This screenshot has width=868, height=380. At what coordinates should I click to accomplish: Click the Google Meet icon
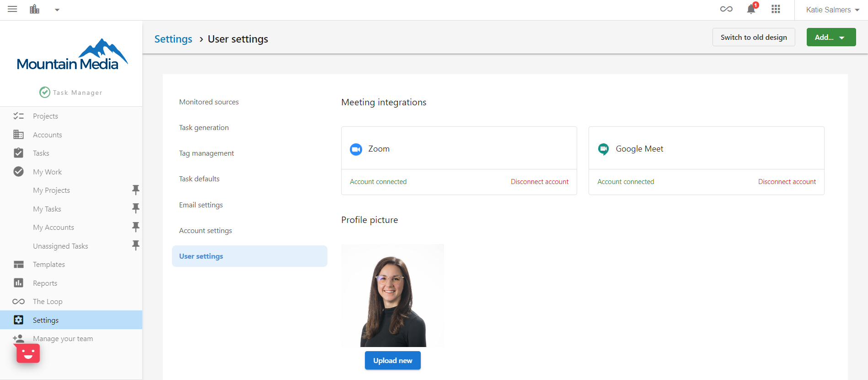point(604,149)
